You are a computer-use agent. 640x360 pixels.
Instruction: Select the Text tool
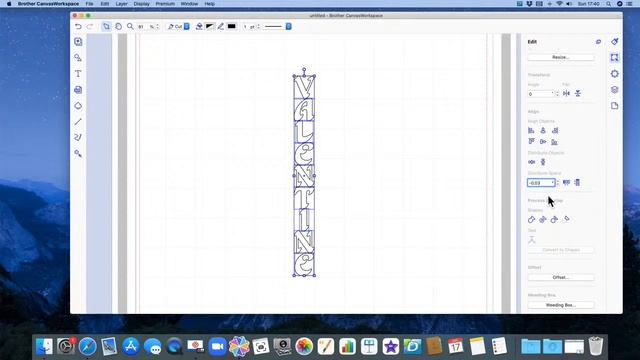click(x=78, y=73)
